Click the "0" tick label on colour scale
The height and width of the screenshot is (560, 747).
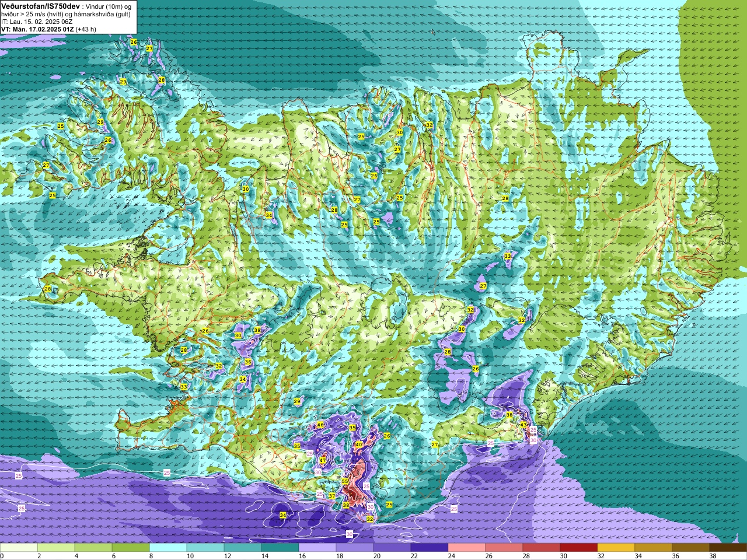pyautogui.click(x=2, y=556)
